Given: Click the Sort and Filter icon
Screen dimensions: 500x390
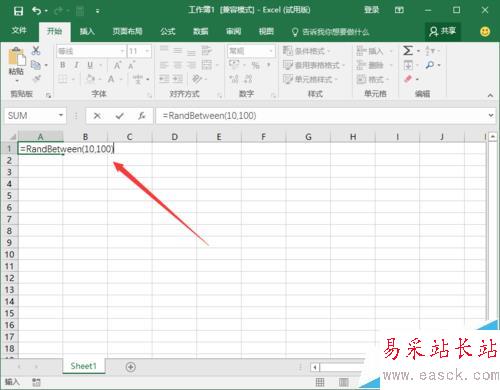Looking at the screenshot, I should click(430, 51).
